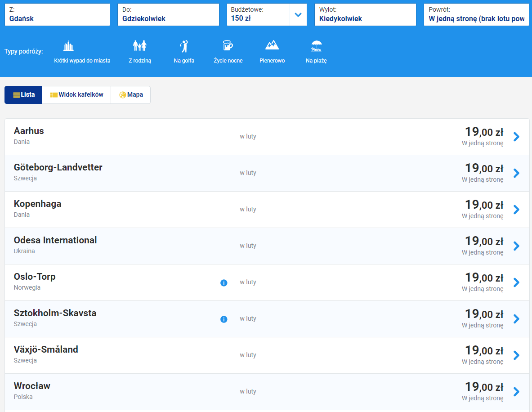
Task: Expand the Aarhus flight row chevron
Action: pos(516,137)
